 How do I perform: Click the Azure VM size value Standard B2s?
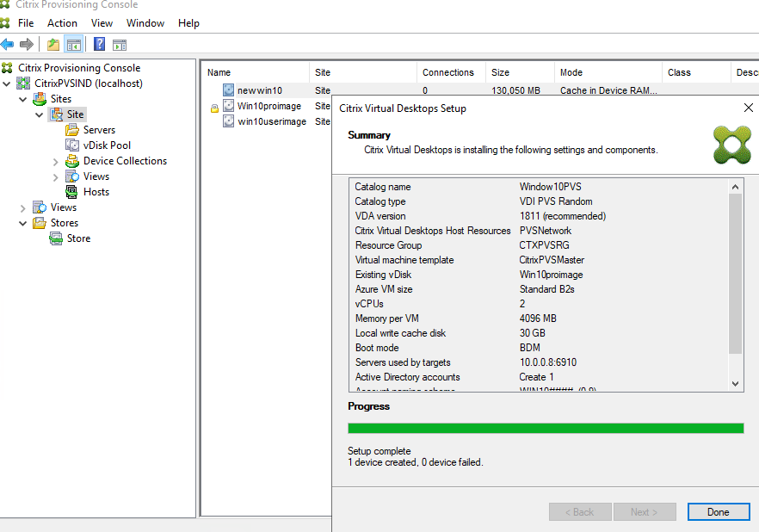pos(547,289)
